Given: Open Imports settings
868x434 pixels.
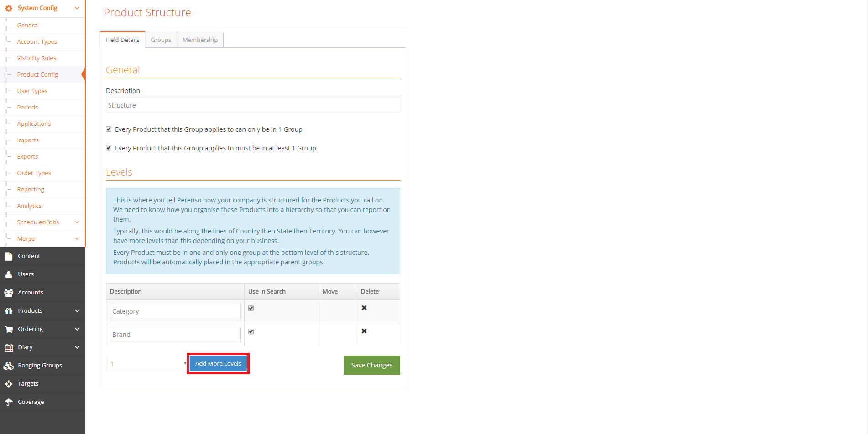Looking at the screenshot, I should pyautogui.click(x=28, y=140).
